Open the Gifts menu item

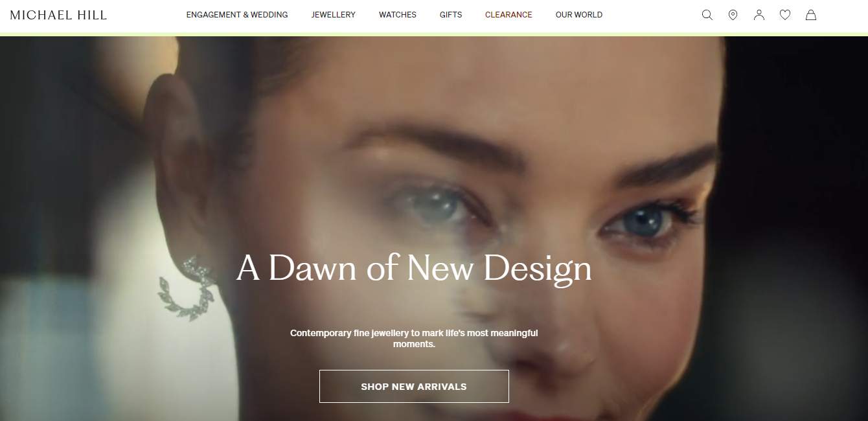point(451,14)
